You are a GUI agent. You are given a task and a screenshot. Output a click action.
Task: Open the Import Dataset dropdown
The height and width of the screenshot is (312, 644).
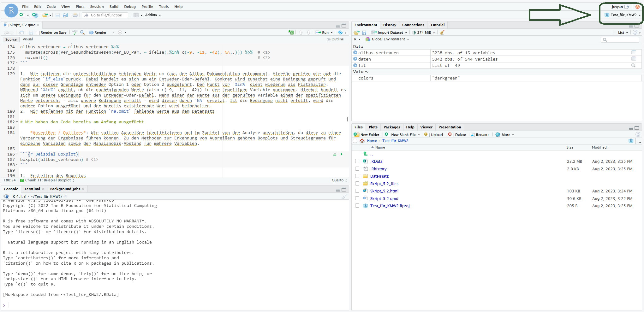point(389,32)
